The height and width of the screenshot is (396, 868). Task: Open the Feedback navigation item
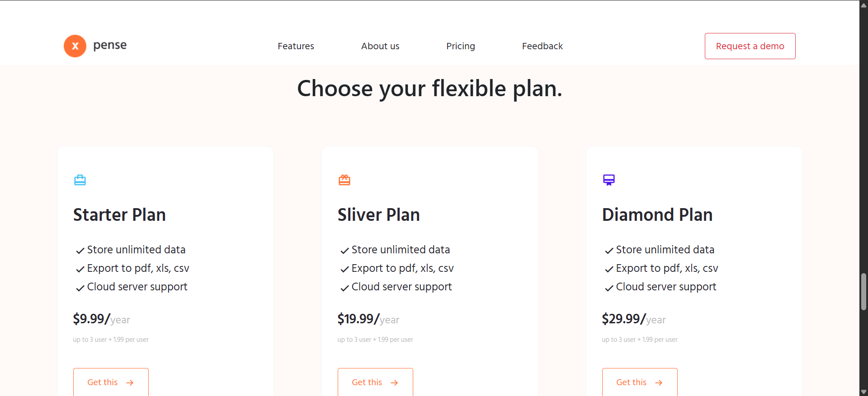(542, 46)
